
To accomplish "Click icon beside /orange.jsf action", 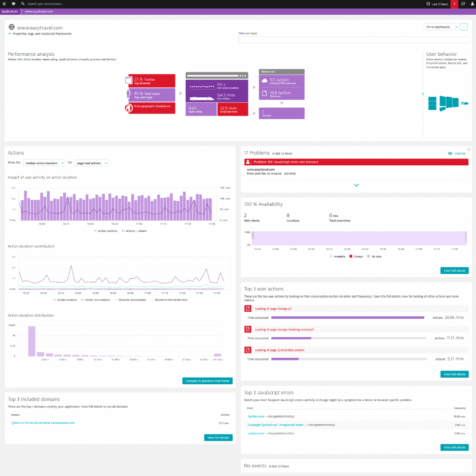I will 248,309.
